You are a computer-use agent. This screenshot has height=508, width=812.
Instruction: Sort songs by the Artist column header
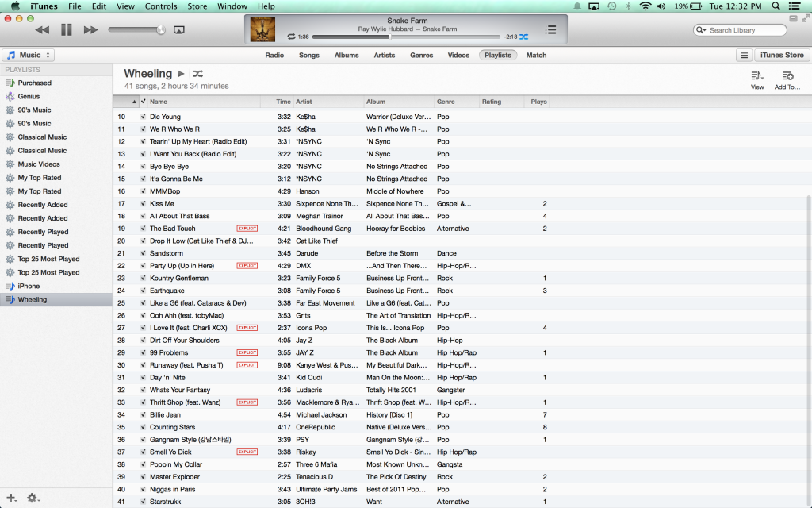pyautogui.click(x=328, y=102)
